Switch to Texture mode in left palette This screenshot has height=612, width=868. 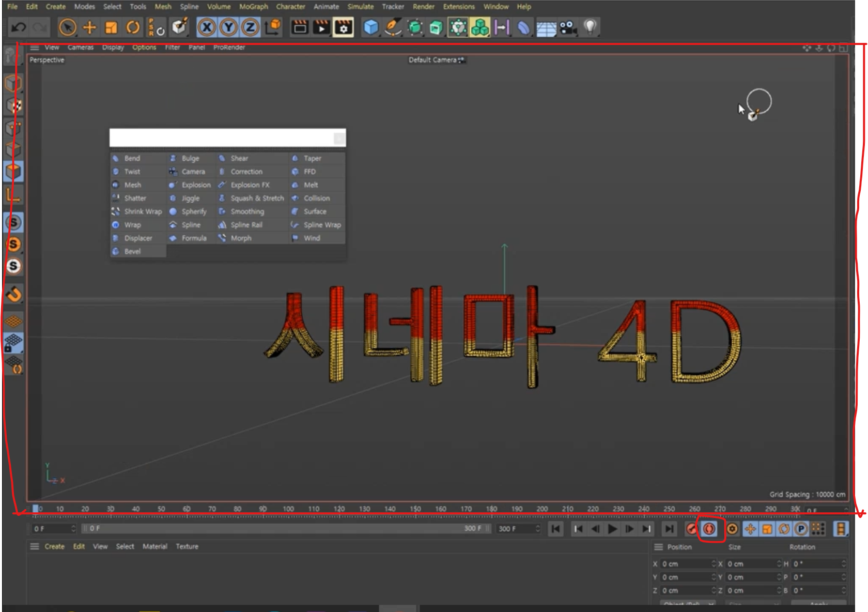[13, 105]
